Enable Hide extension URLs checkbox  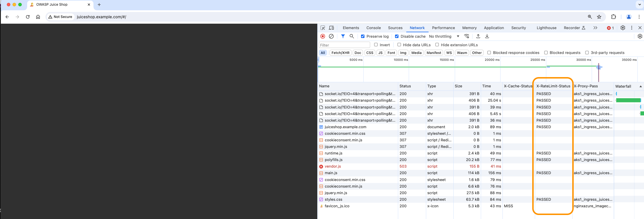pos(437,45)
